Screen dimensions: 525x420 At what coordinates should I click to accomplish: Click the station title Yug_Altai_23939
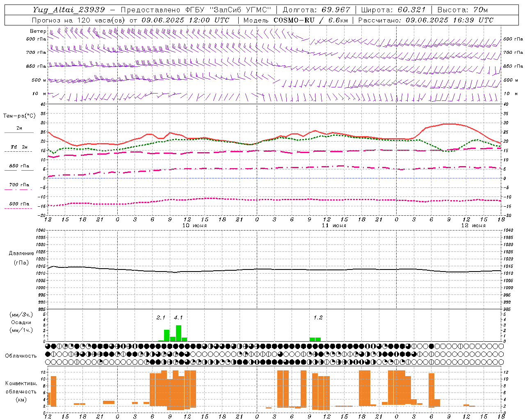pyautogui.click(x=69, y=10)
